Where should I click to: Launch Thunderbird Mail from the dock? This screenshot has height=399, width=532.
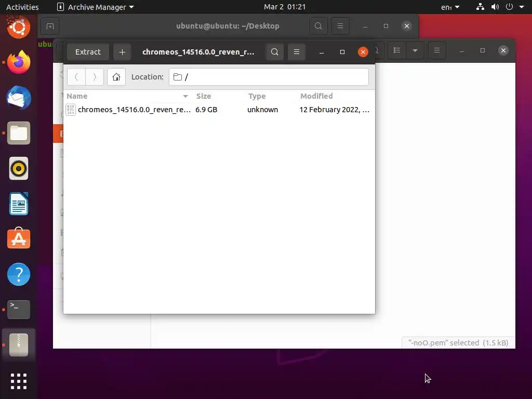(19, 98)
